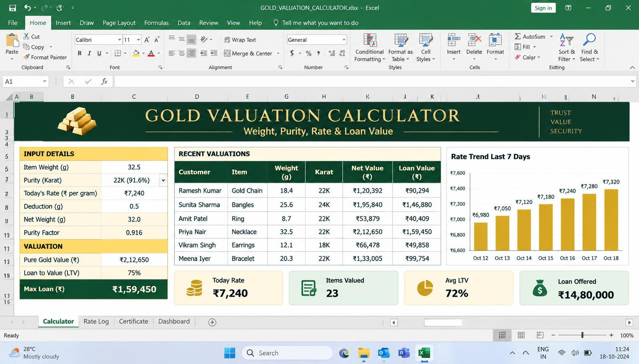
Task: Toggle center alignment
Action: pyautogui.click(x=181, y=53)
